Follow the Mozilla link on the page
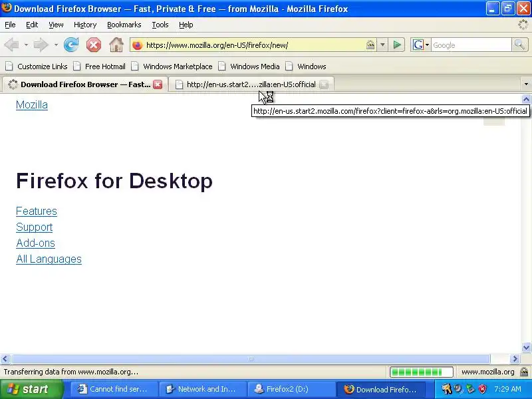532x399 pixels. tap(32, 105)
